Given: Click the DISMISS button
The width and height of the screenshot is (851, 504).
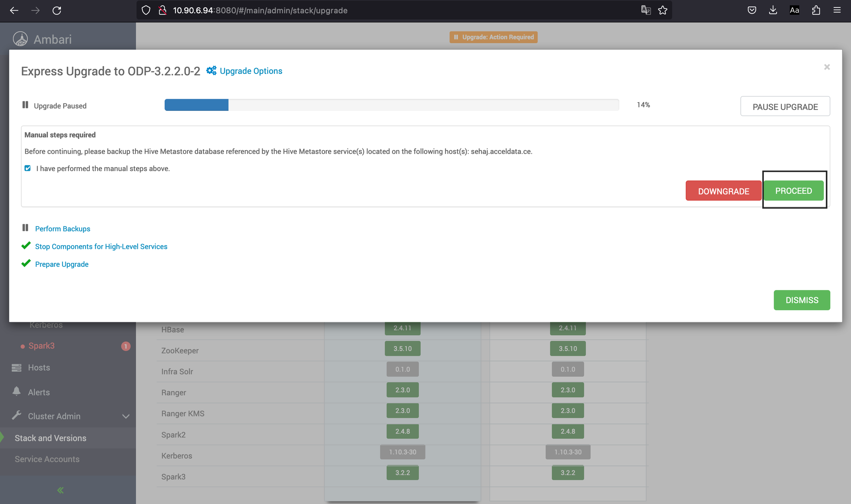Looking at the screenshot, I should pyautogui.click(x=802, y=300).
